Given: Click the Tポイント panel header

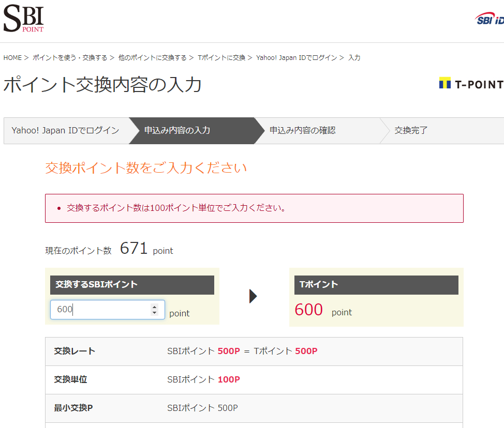Looking at the screenshot, I should tap(376, 285).
